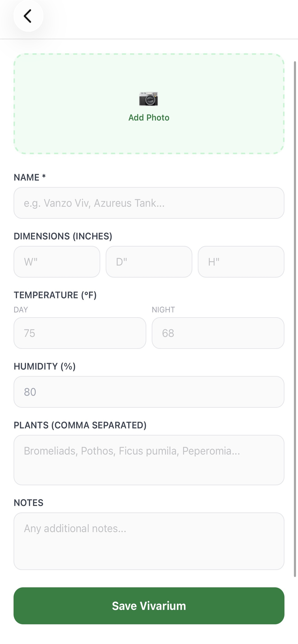Click the camera icon to add photo

[x=149, y=99]
